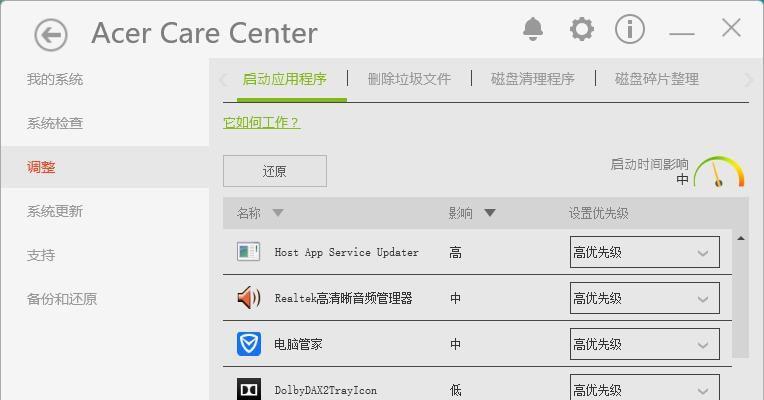764x400 pixels.
Task: Open notifications bell icon
Action: coord(533,29)
